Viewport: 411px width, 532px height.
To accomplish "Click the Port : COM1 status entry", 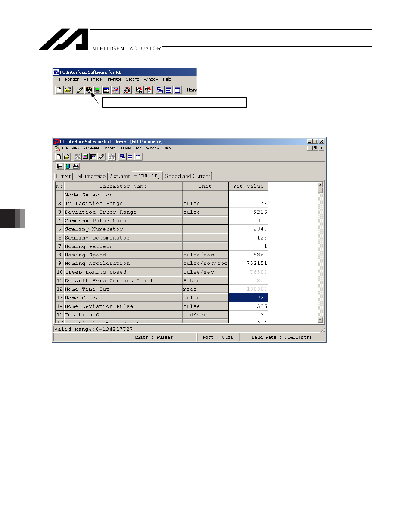I will pos(218,337).
